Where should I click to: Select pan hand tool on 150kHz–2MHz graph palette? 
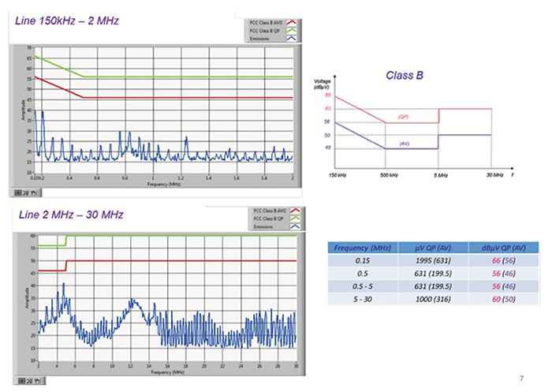(32, 191)
